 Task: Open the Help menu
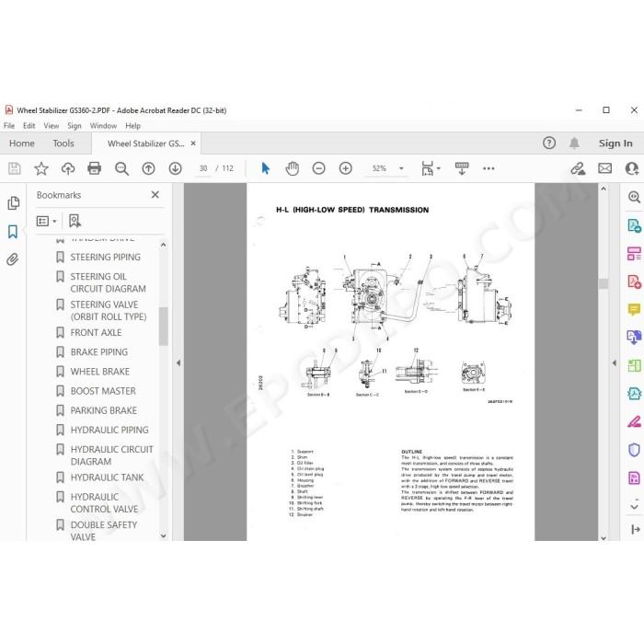133,126
